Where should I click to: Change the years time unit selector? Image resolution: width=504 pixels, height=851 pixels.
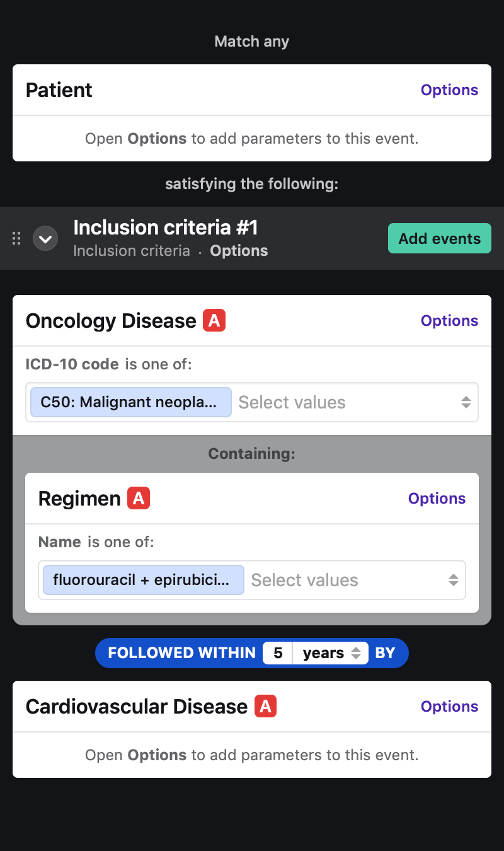331,653
